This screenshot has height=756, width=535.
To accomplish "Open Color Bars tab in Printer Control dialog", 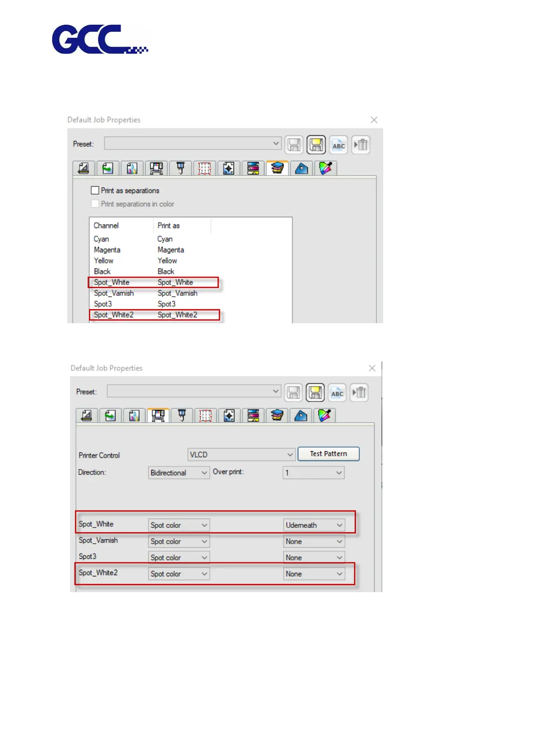I will click(x=253, y=416).
